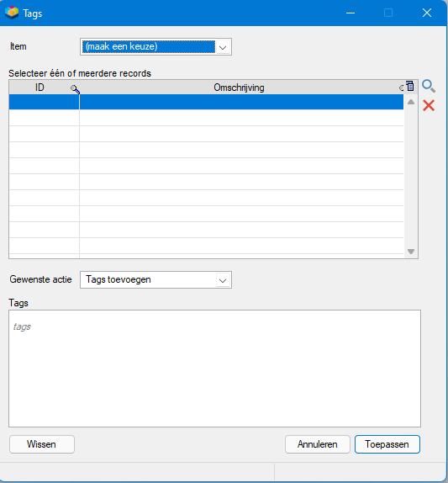Close the Tags dialog window

click(427, 13)
